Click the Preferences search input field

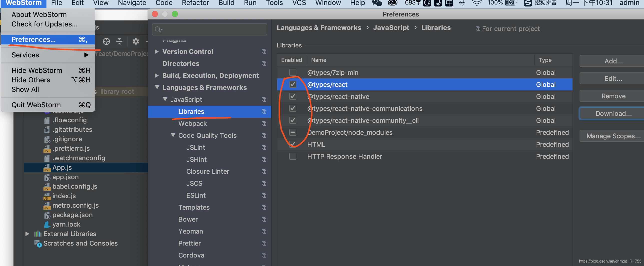[x=210, y=30]
